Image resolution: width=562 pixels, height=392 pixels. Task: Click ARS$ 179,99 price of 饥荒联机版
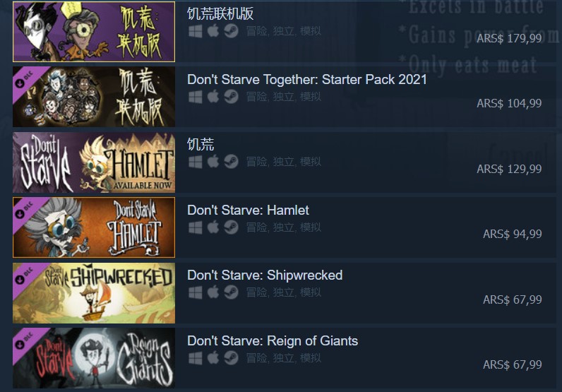pyautogui.click(x=509, y=38)
